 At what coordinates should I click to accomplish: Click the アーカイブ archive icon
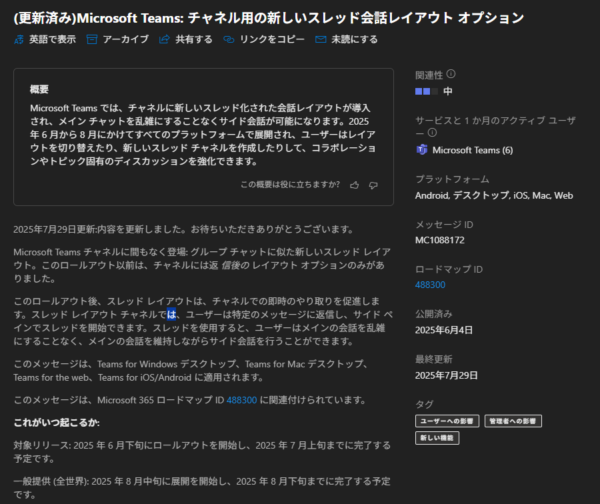click(92, 39)
